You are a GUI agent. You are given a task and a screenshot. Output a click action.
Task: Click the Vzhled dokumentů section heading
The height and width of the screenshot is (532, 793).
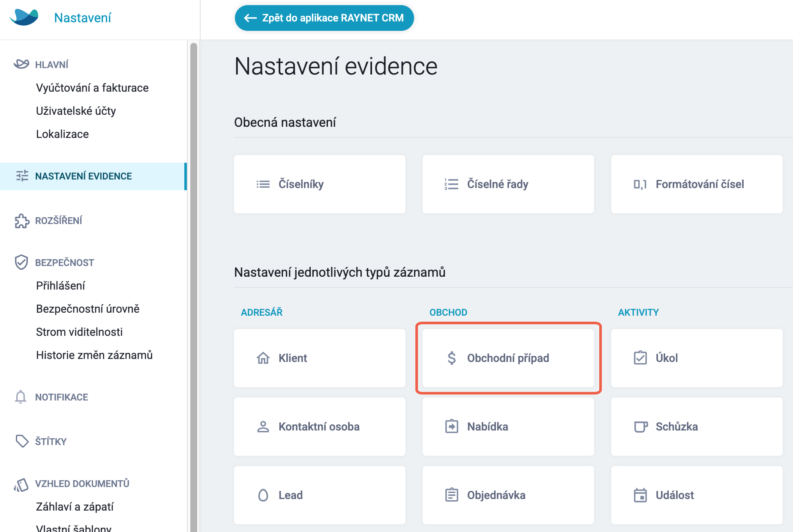point(82,484)
